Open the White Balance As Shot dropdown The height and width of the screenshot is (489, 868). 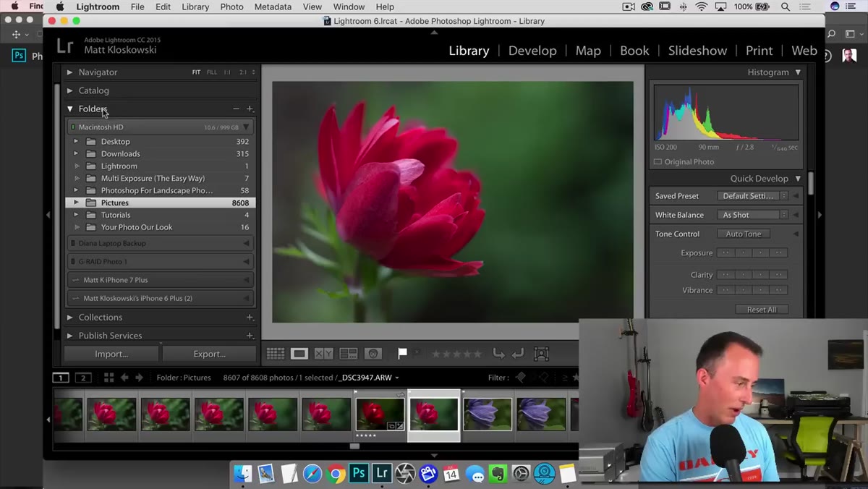coord(752,215)
